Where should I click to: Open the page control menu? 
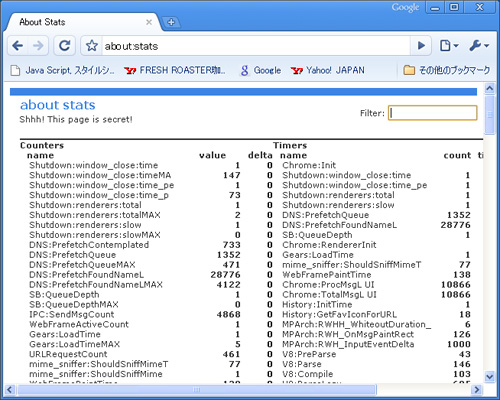(449, 46)
